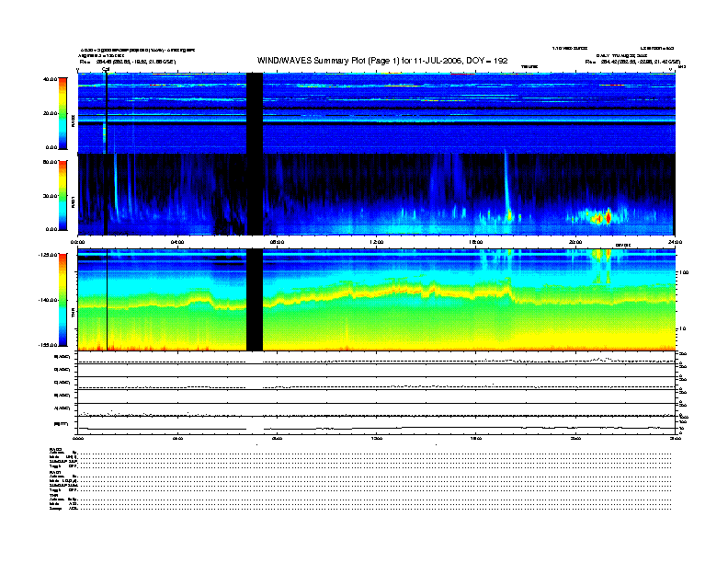Click the RAD1 color scale bar
Screen dimensions: 728x563
pyautogui.click(x=63, y=196)
